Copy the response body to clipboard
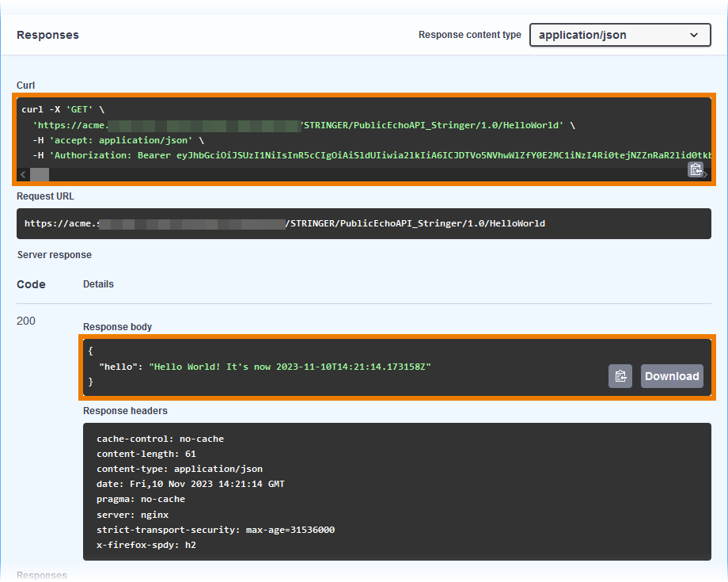Screen dimensions: 728x582 pos(620,376)
